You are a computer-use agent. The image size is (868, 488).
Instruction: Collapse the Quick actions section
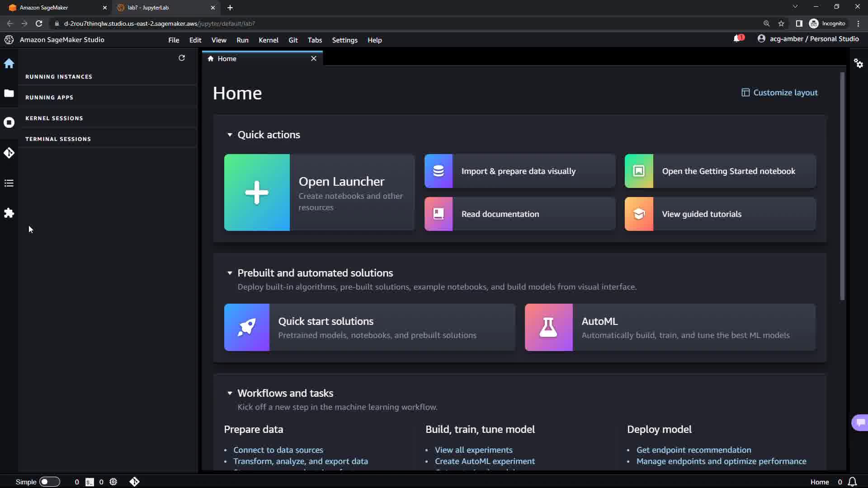click(230, 135)
